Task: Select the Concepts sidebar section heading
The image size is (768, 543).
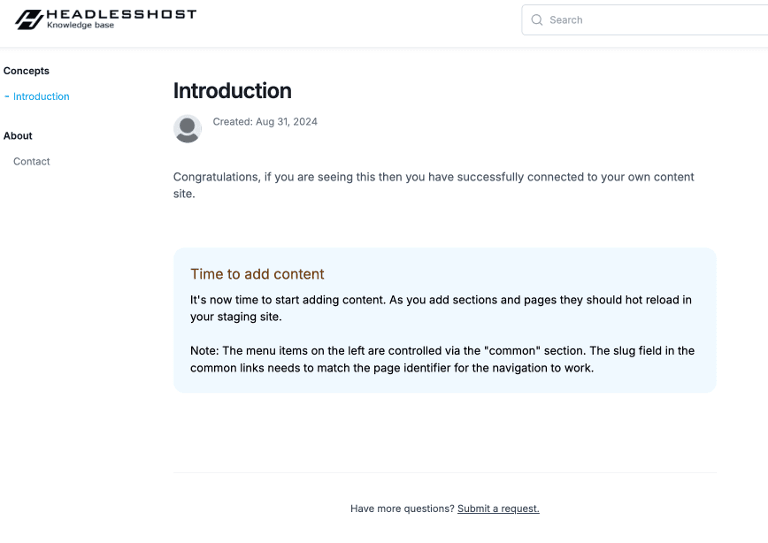Action: coord(26,71)
